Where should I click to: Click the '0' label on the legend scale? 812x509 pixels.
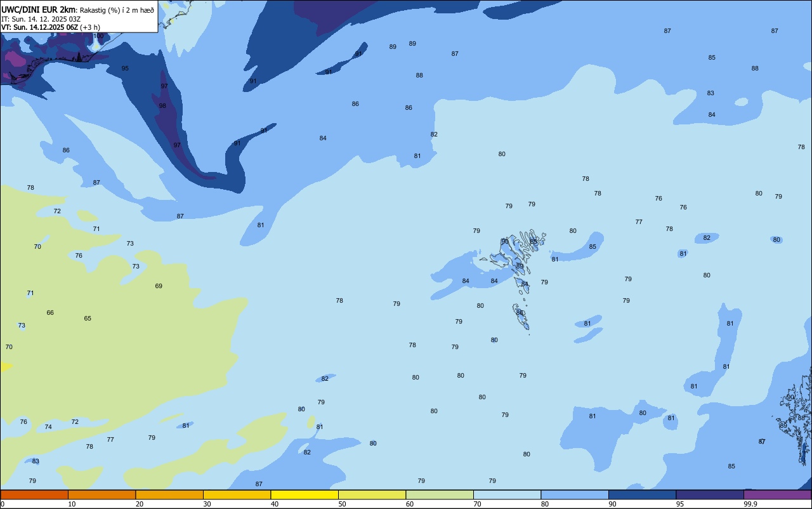pos(3,504)
